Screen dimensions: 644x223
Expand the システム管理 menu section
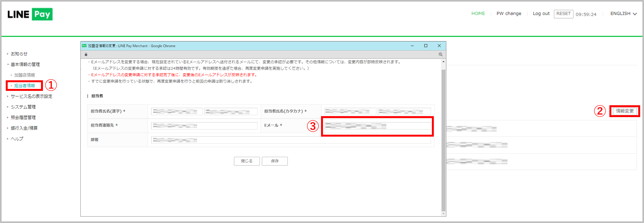23,107
